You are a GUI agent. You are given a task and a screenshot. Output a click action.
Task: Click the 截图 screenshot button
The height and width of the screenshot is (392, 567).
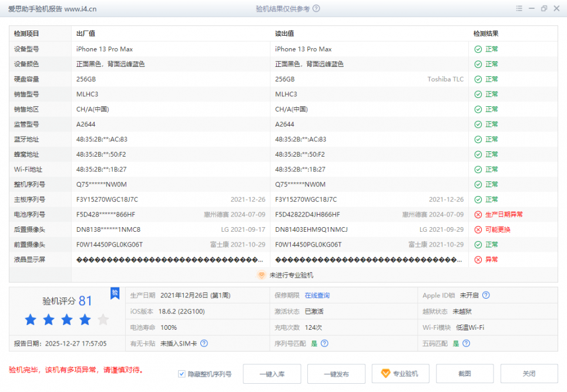point(465,374)
